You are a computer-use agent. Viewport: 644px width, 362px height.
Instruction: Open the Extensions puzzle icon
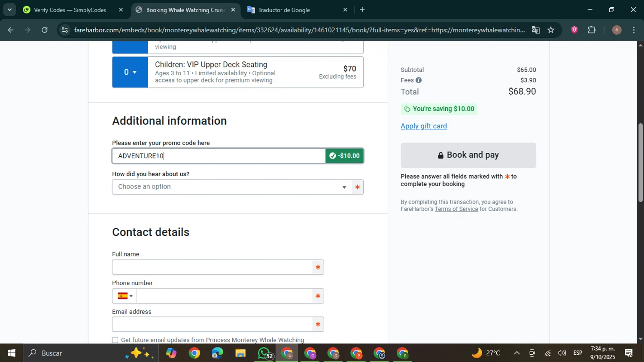point(592,30)
